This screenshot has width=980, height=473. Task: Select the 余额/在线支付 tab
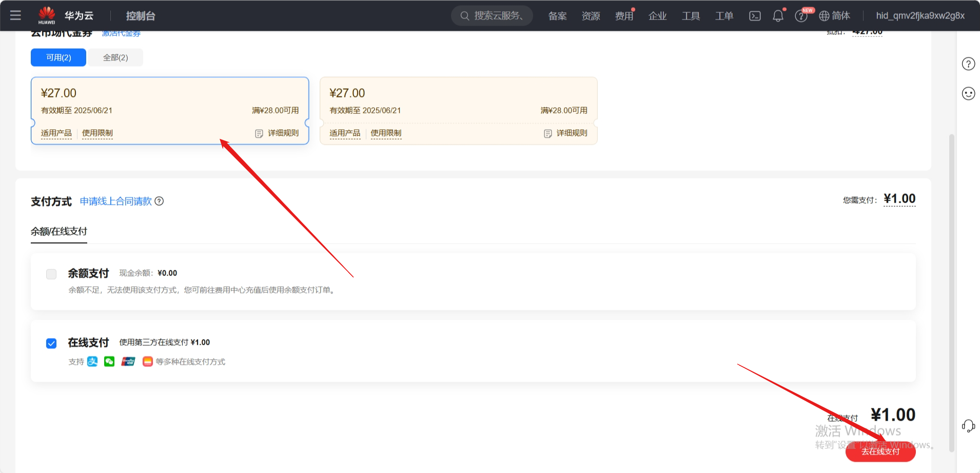pos(59,231)
